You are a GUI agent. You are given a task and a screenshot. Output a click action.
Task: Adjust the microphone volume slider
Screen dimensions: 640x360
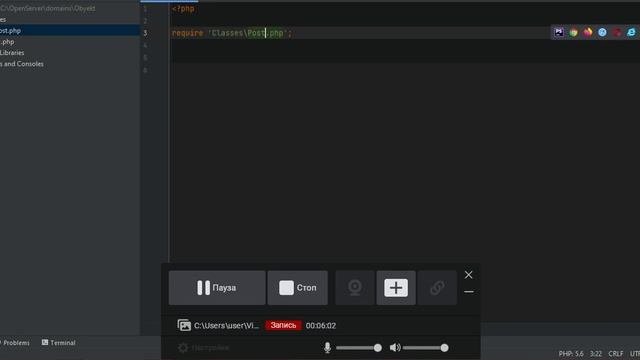[x=359, y=348]
